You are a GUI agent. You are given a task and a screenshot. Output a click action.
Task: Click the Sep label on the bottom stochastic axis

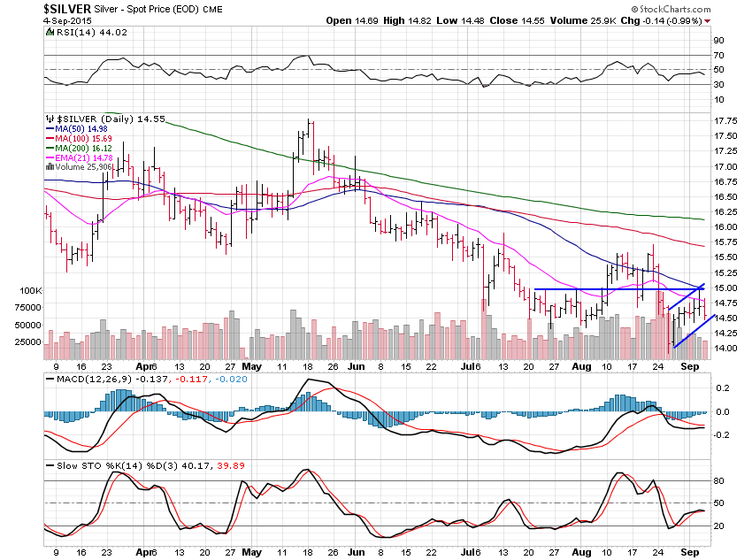[690, 552]
